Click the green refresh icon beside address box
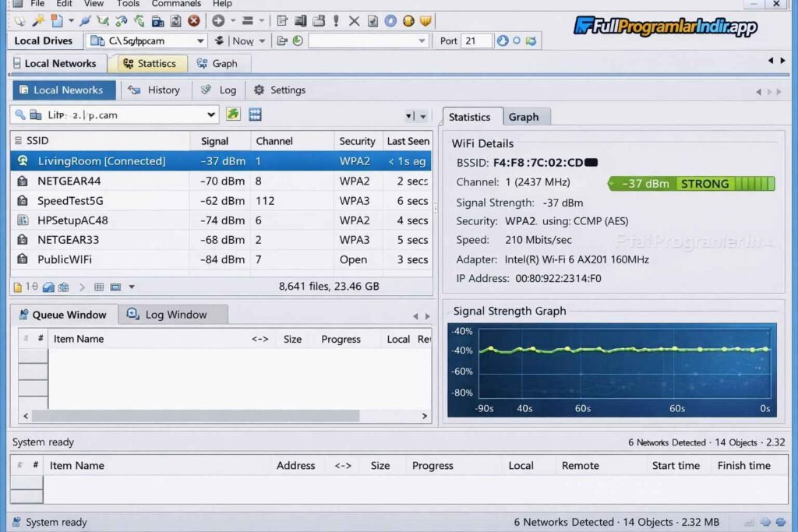This screenshot has height=532, width=798. coord(233,115)
